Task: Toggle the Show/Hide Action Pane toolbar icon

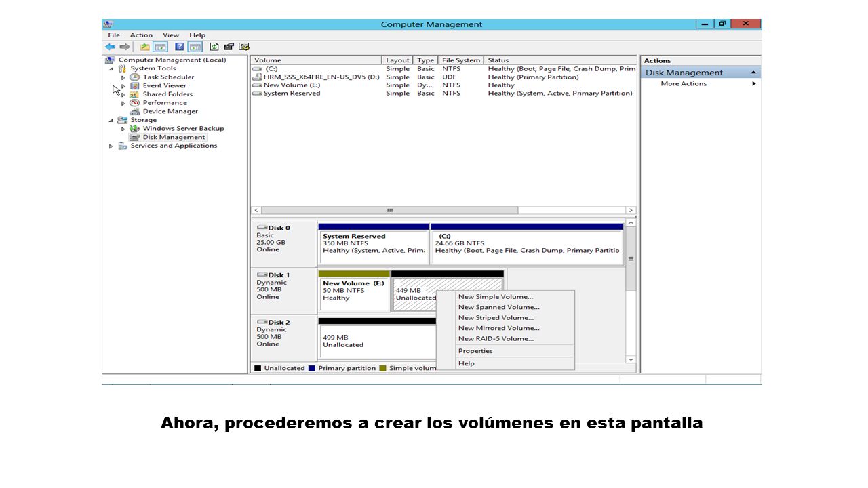Action: point(195,47)
